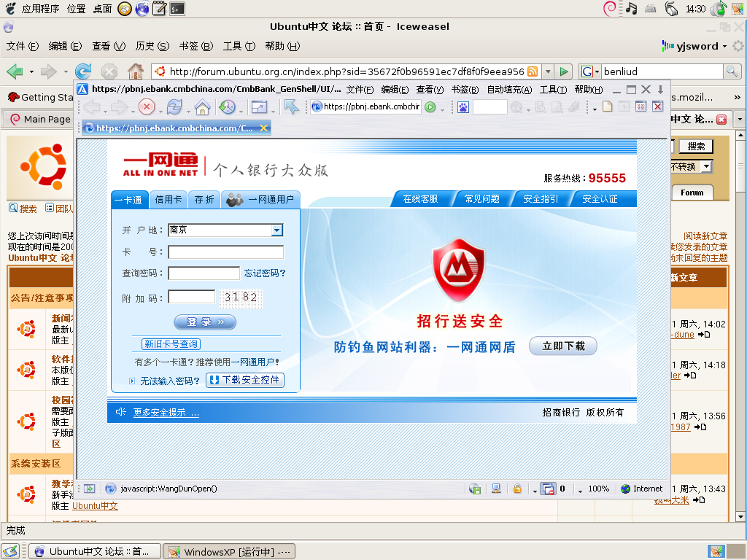This screenshot has height=560, width=747.
Task: Click the red stop button in inner browser
Action: [147, 106]
